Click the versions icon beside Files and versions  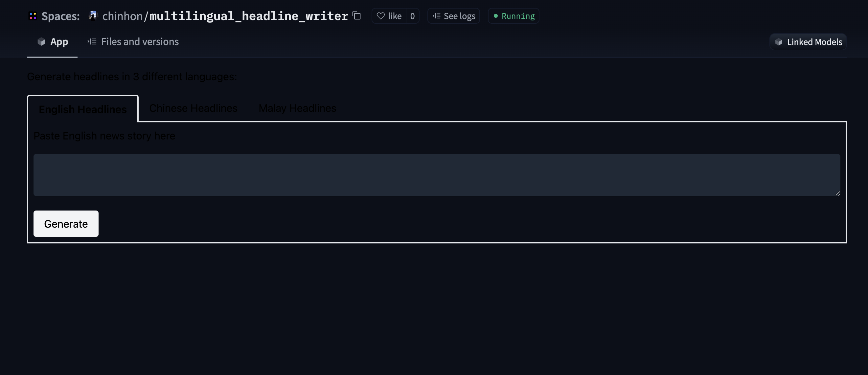pos(91,41)
